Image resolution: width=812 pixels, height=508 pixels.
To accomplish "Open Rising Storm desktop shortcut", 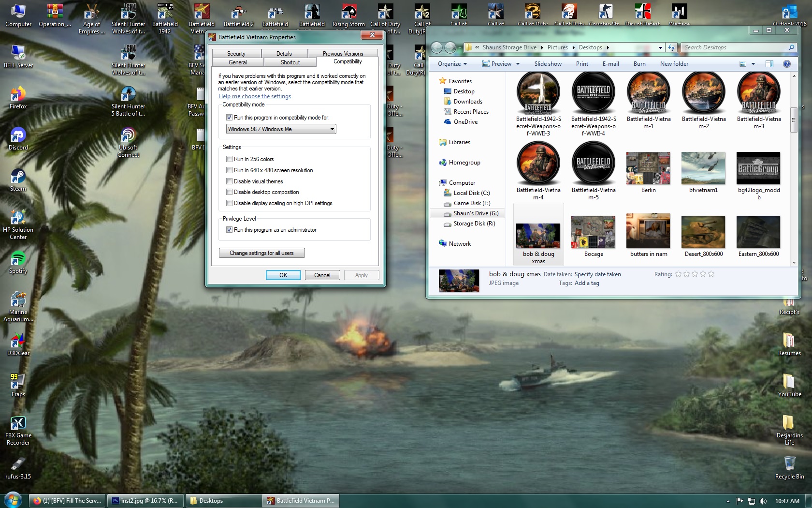I will (x=348, y=15).
